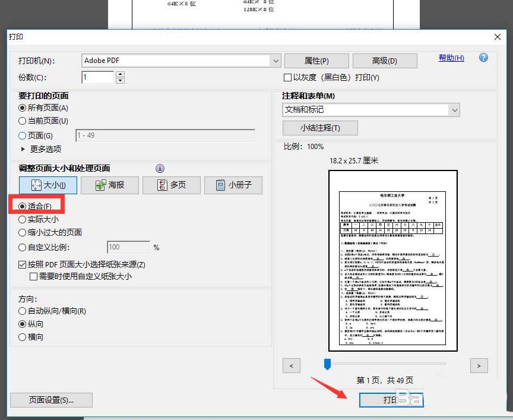
Task: Select the 适合 fit radio button
Action: pyautogui.click(x=22, y=206)
